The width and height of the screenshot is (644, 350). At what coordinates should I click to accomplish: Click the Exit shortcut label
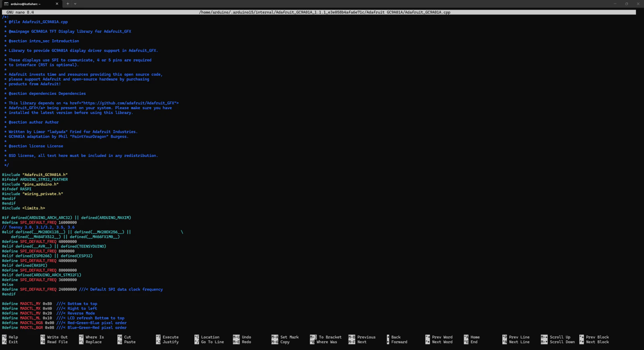13,342
